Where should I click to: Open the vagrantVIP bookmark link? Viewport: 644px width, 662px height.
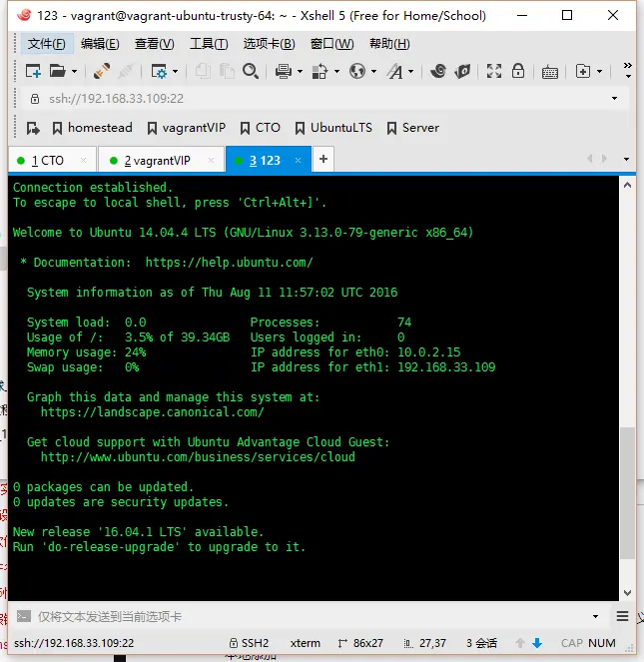tap(187, 128)
